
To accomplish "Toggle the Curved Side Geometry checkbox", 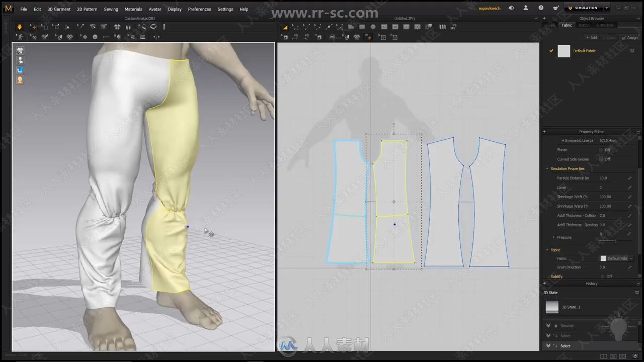I will (x=601, y=159).
